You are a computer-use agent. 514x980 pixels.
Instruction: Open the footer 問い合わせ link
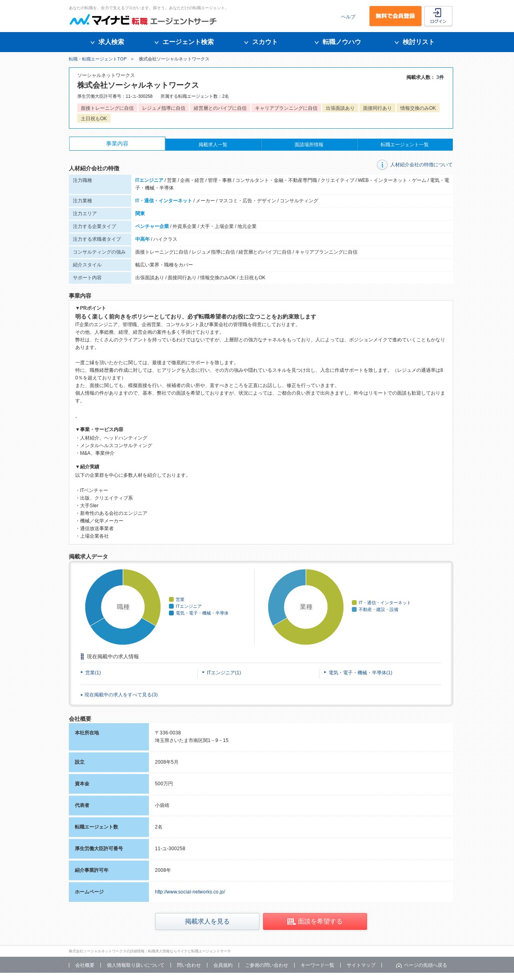[x=189, y=966]
